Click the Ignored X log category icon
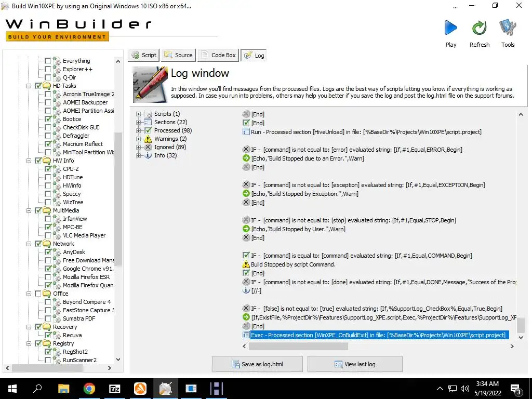Image resolution: width=532 pixels, height=399 pixels. 148,147
